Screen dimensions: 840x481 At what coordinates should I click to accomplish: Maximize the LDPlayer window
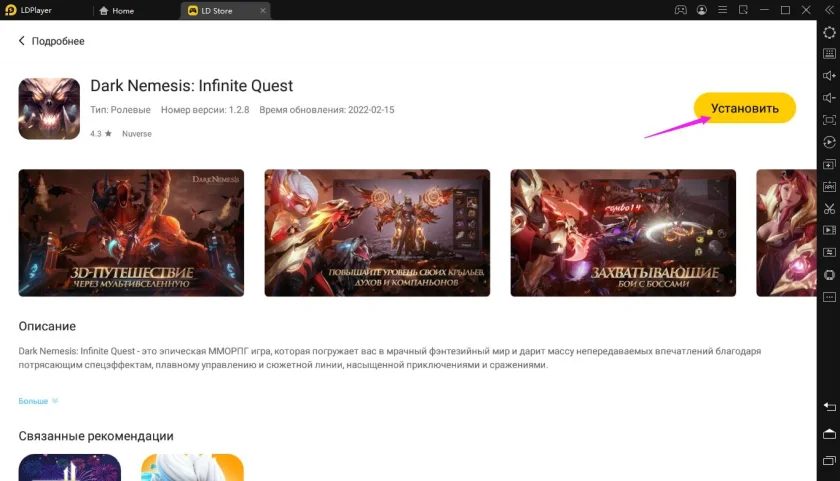[x=785, y=10]
